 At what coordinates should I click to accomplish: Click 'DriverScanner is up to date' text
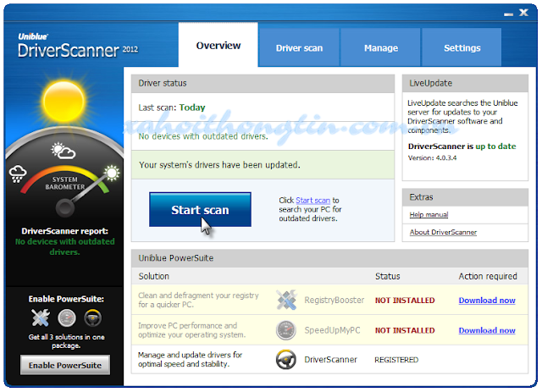point(462,146)
